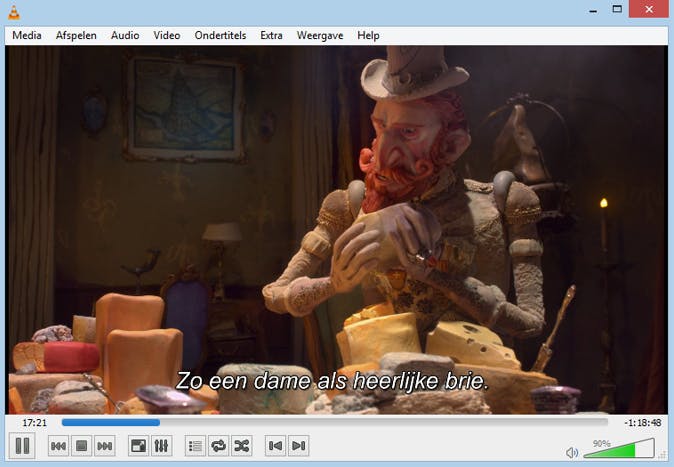Open the playlist view

(195, 446)
